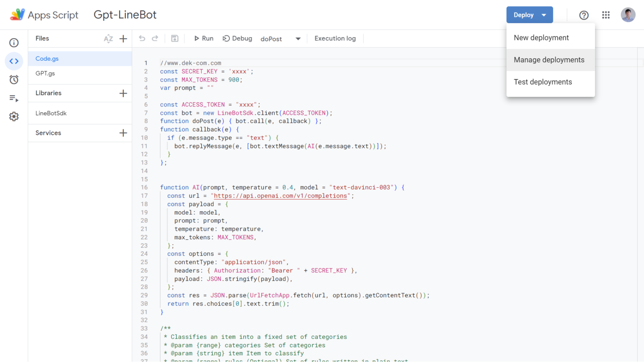Start Debug on the function

pyautogui.click(x=237, y=39)
